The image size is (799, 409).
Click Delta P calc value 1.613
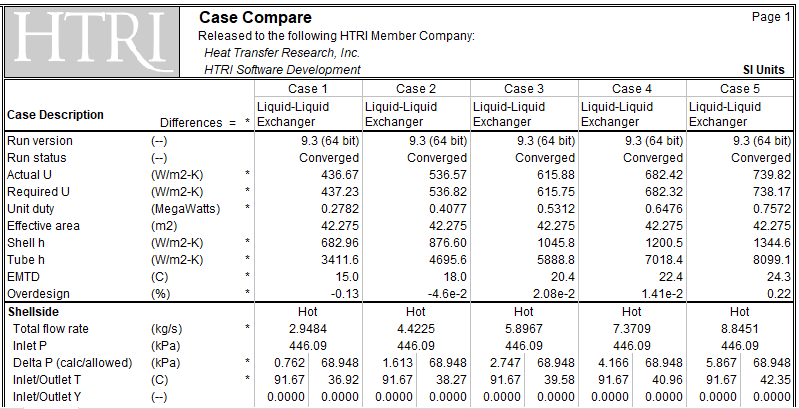(397, 363)
